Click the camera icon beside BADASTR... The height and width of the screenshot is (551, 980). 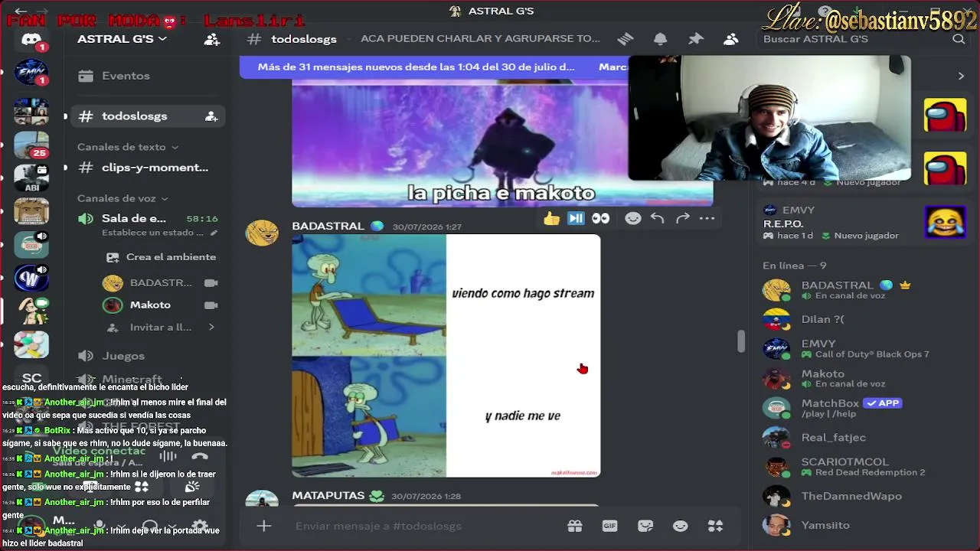(x=211, y=283)
